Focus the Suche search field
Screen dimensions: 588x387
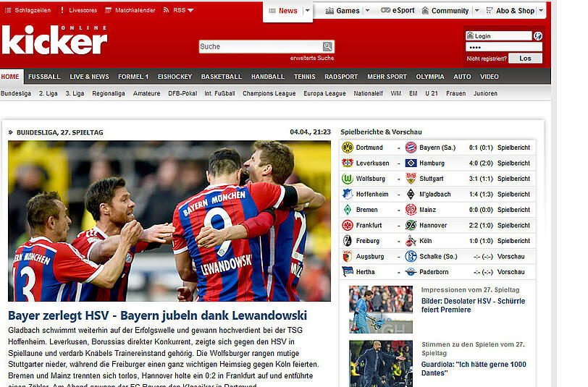tap(261, 46)
